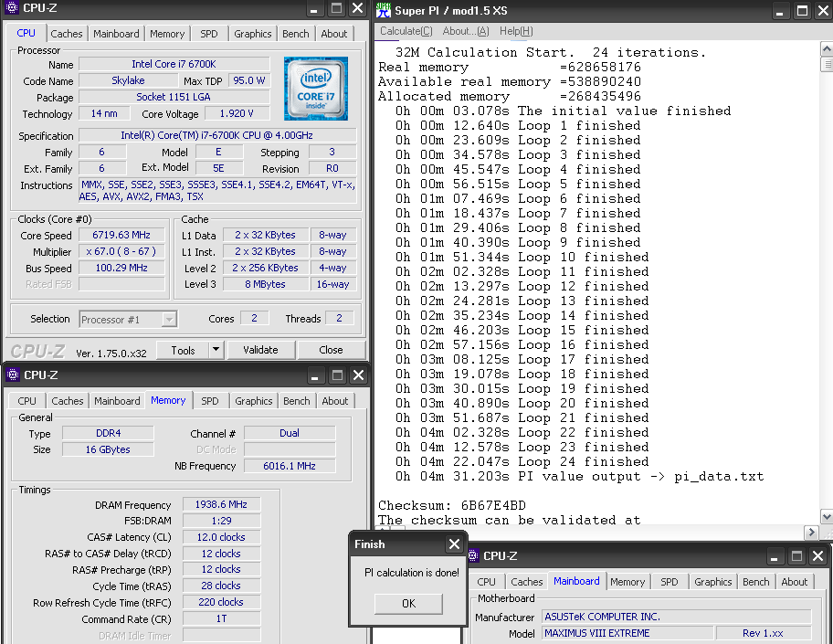Viewport: 833px width, 644px height.
Task: Click the Loop 24 finished line
Action: (522, 461)
